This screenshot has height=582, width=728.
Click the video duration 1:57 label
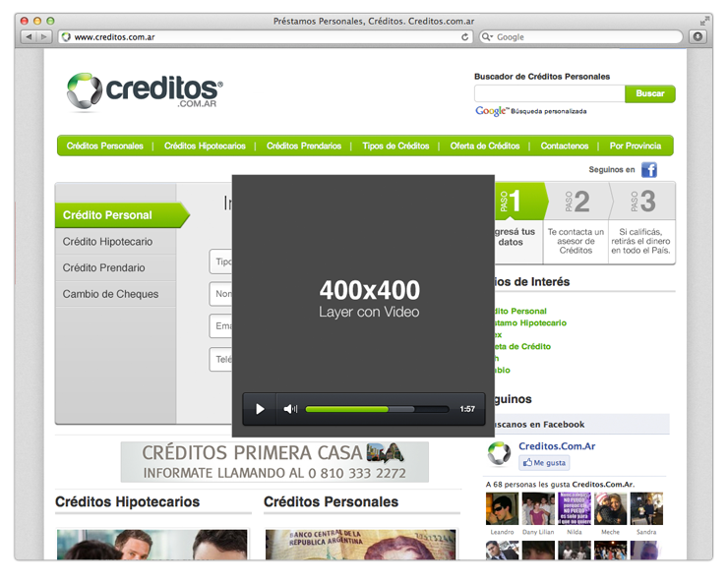point(467,409)
